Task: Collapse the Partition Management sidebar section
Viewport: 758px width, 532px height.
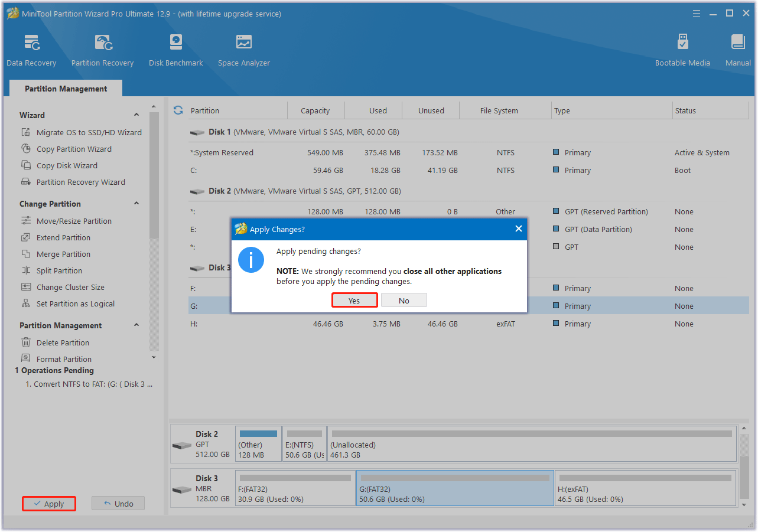Action: pyautogui.click(x=136, y=325)
